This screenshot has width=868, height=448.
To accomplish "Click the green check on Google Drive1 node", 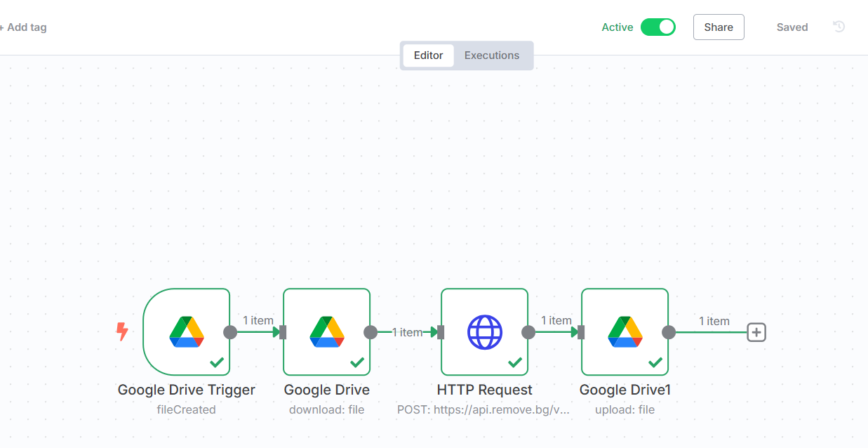I will click(x=655, y=362).
